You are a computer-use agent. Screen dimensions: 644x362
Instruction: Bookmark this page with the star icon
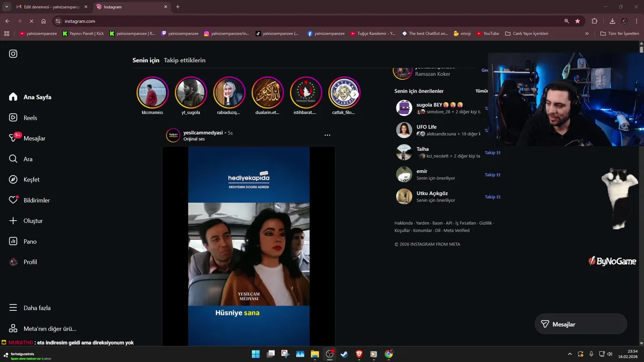(578, 21)
